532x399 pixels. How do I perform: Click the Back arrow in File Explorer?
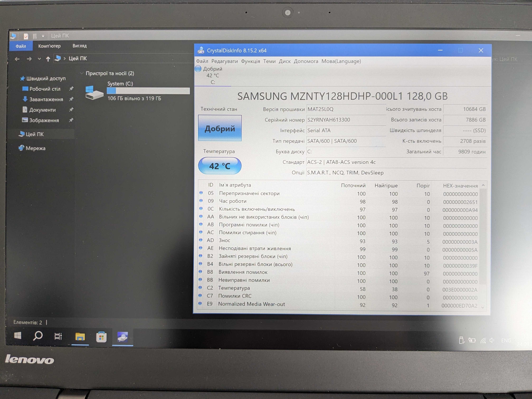17,59
